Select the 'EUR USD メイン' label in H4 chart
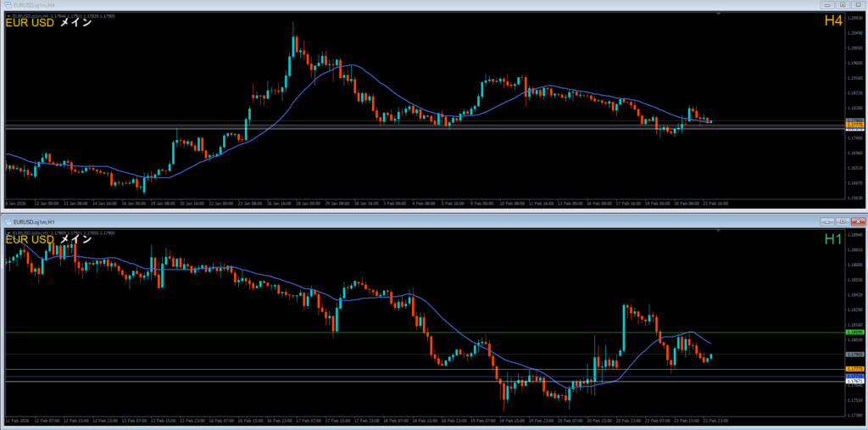868x430 pixels. pos(48,23)
